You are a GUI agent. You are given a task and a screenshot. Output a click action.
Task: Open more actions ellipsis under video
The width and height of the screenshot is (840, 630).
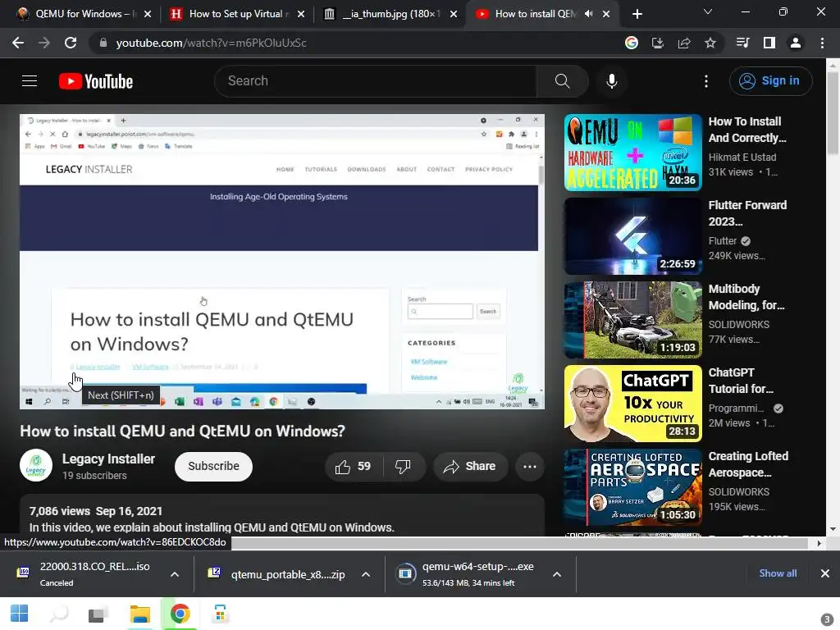pos(530,467)
